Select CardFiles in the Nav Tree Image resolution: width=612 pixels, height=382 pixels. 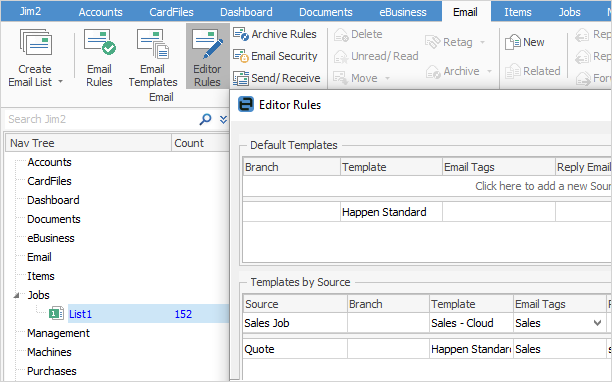click(x=50, y=181)
